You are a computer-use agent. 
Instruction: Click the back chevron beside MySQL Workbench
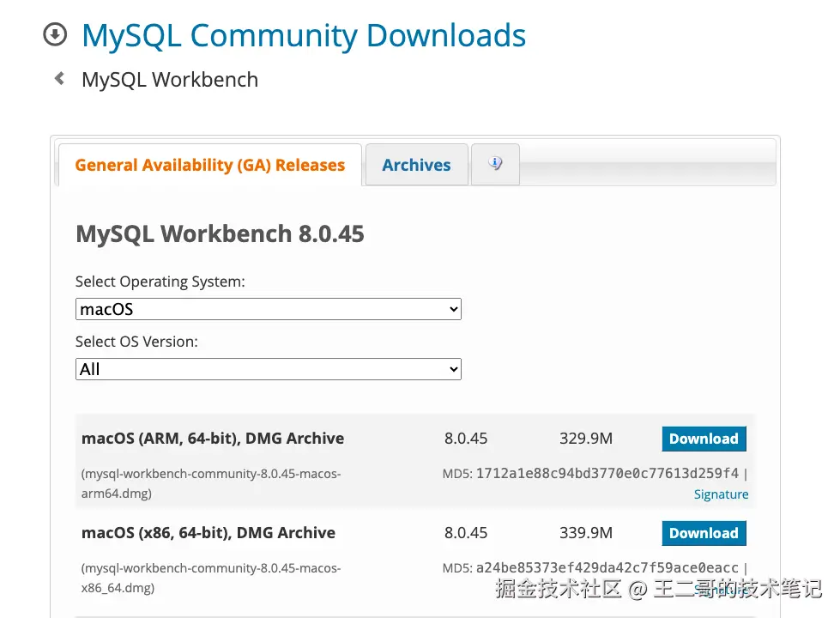point(59,79)
